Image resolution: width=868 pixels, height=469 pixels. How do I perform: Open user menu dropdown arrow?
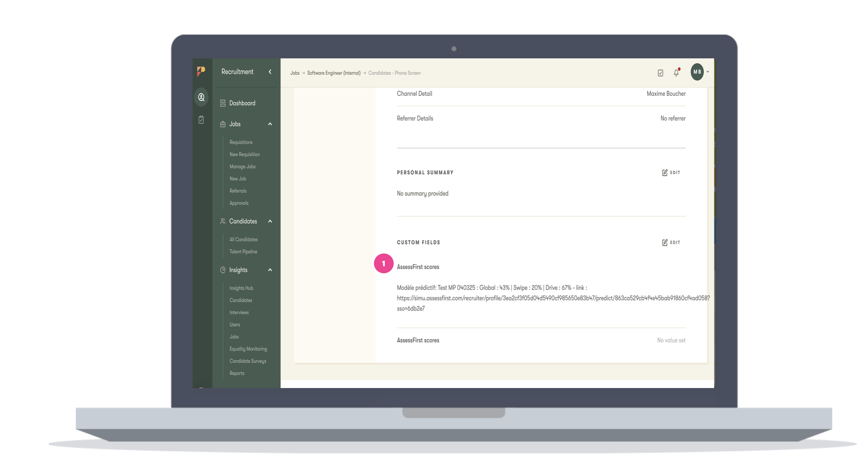[708, 72]
